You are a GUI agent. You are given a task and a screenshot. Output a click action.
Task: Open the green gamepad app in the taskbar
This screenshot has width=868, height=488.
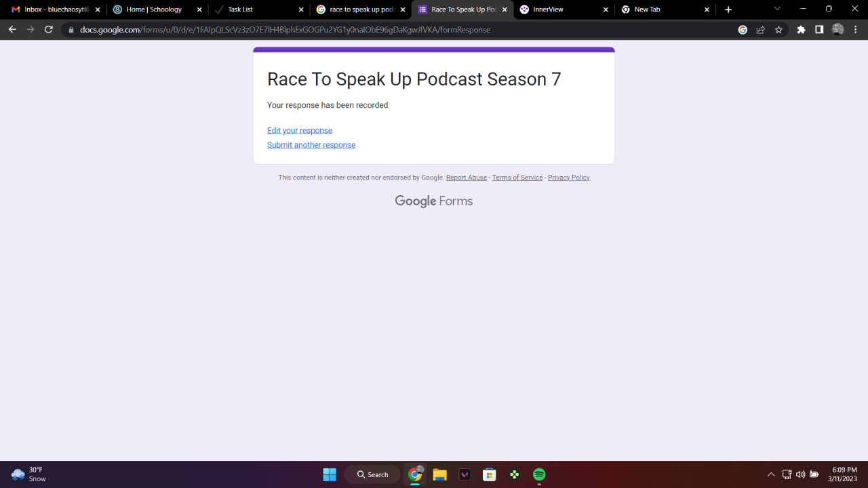tap(515, 474)
